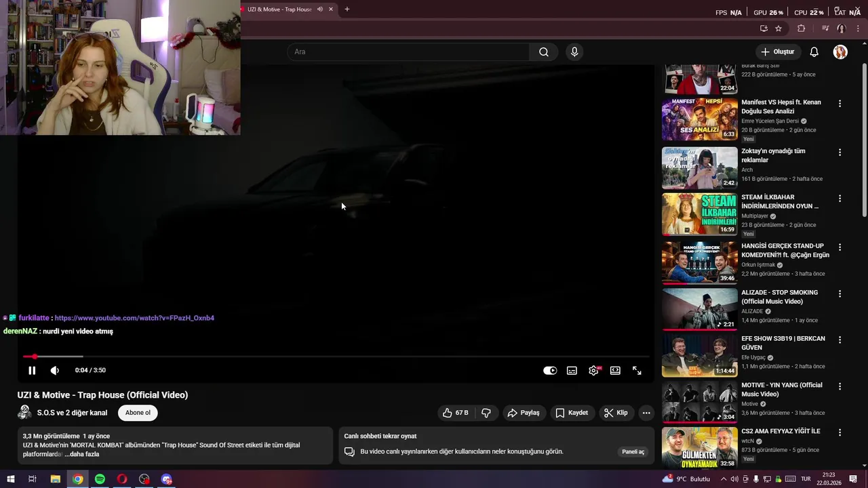The height and width of the screenshot is (488, 868).
Task: Open the taskbar volume icon
Action: 734,479
